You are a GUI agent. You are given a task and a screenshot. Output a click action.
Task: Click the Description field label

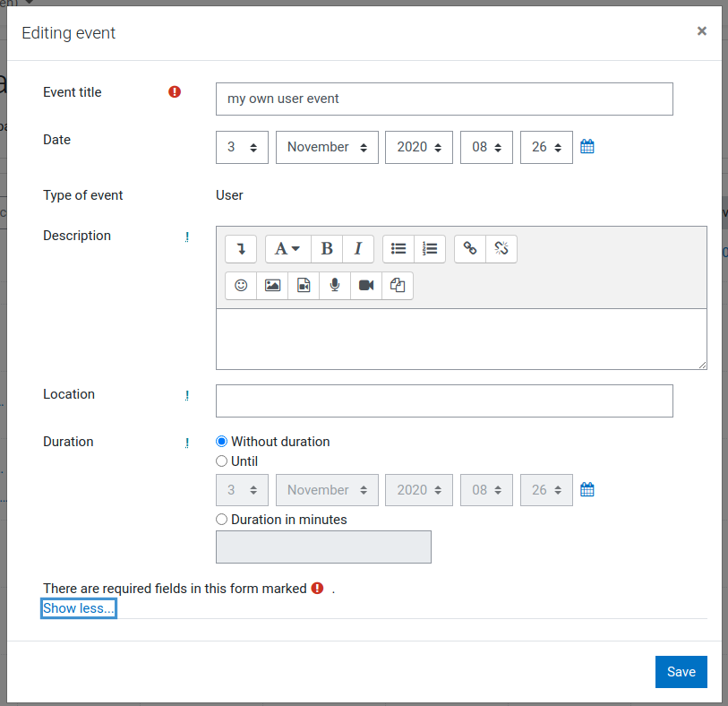coord(77,236)
